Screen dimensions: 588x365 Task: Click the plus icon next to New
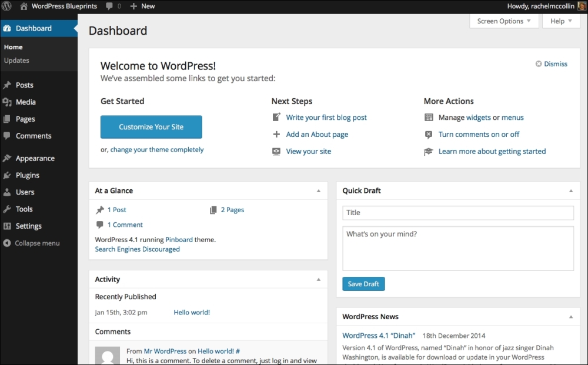pyautogui.click(x=133, y=6)
